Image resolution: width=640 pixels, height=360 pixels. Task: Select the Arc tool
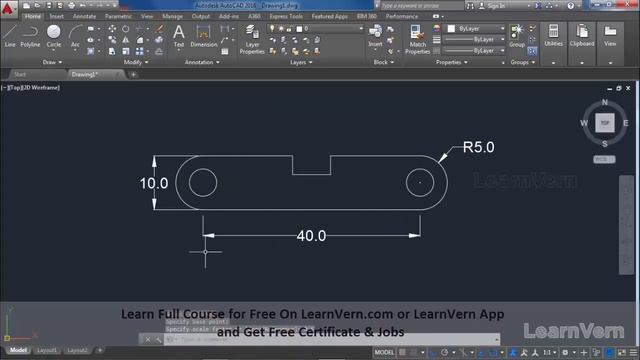[75, 36]
